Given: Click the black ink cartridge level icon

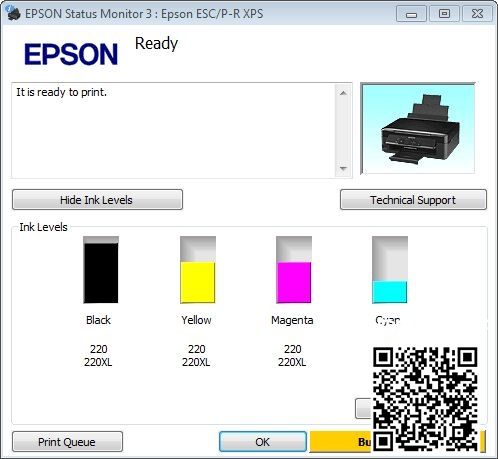Looking at the screenshot, I should pyautogui.click(x=101, y=270).
